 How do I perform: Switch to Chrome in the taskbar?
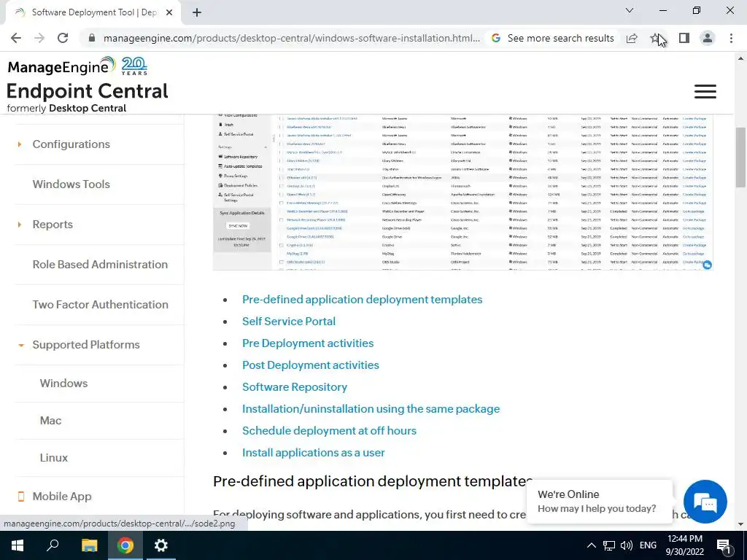[x=125, y=545]
